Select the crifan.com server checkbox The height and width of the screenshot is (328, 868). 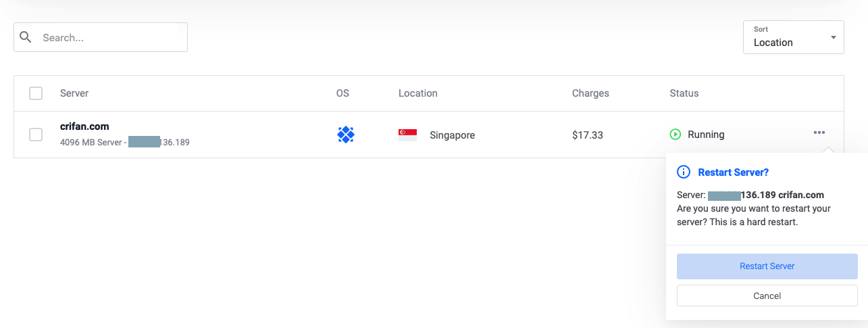pyautogui.click(x=36, y=135)
